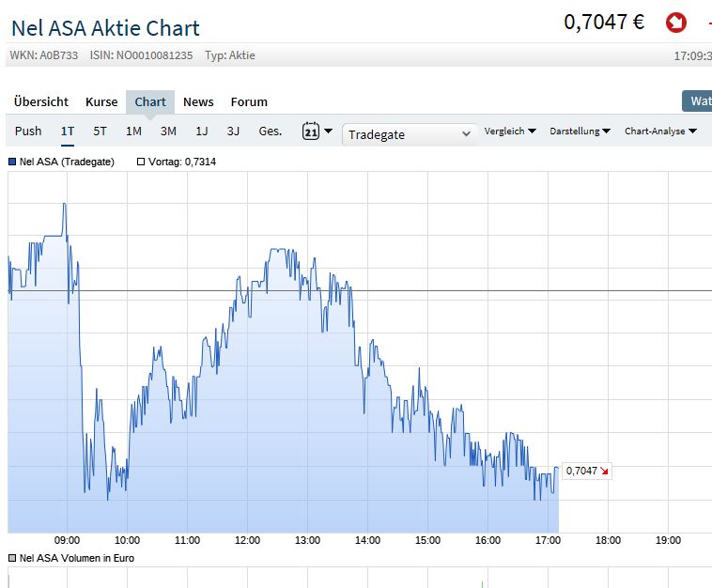Click the red arrow price trend icon
The height and width of the screenshot is (588, 712).
click(x=675, y=23)
